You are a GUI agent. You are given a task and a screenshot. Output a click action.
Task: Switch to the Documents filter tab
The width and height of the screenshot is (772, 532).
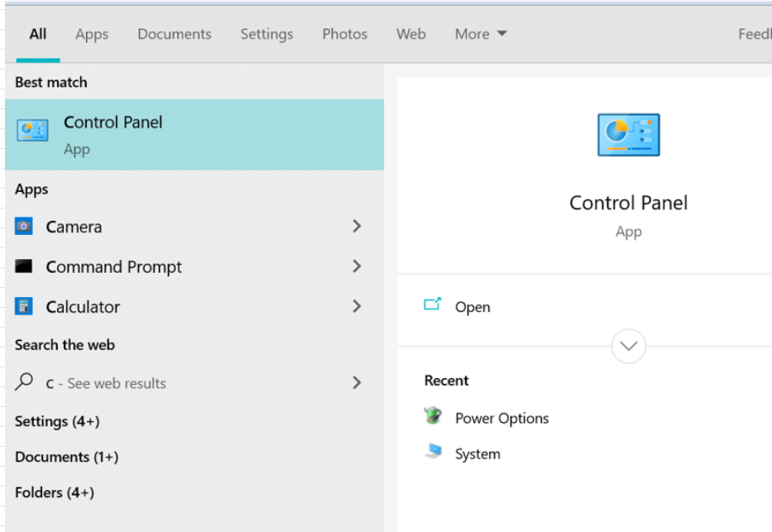tap(175, 34)
